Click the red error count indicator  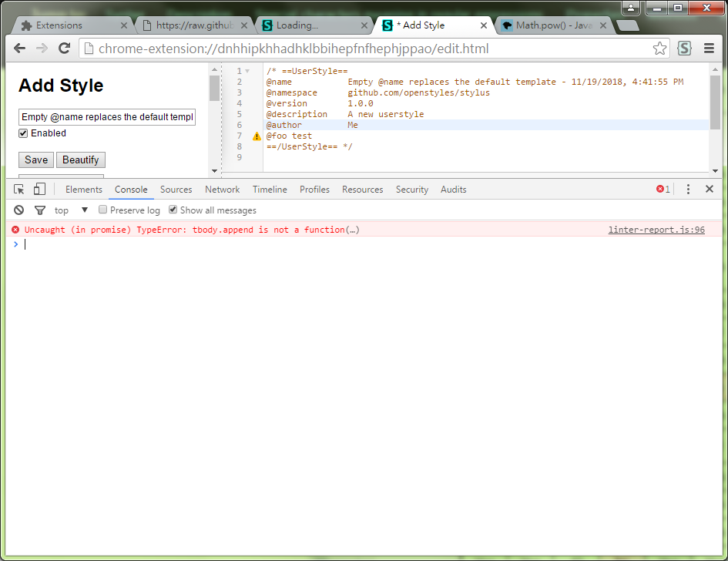click(x=663, y=189)
